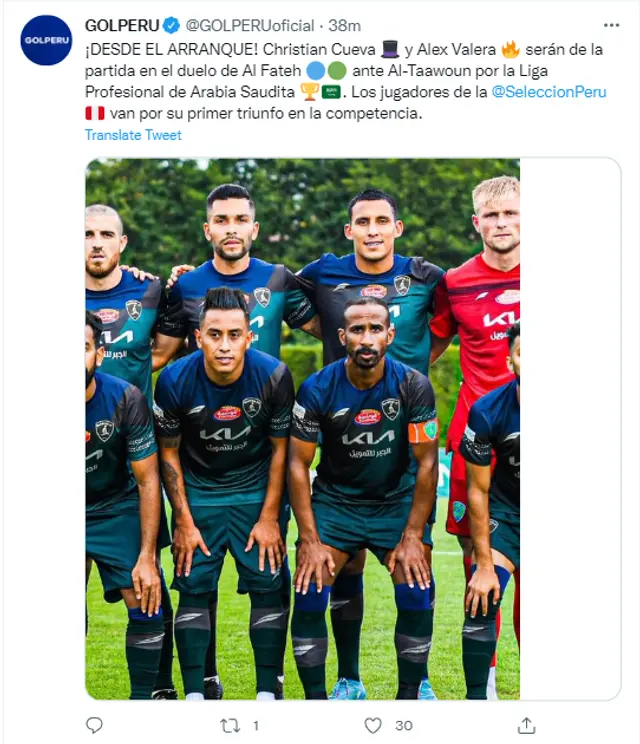
Task: Open the three-dot more options menu
Action: [611, 25]
